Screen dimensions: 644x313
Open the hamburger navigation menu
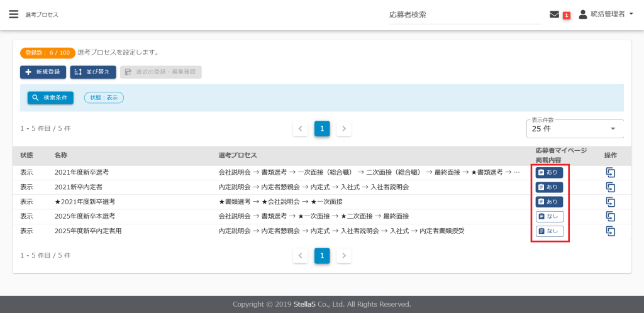[x=13, y=14]
